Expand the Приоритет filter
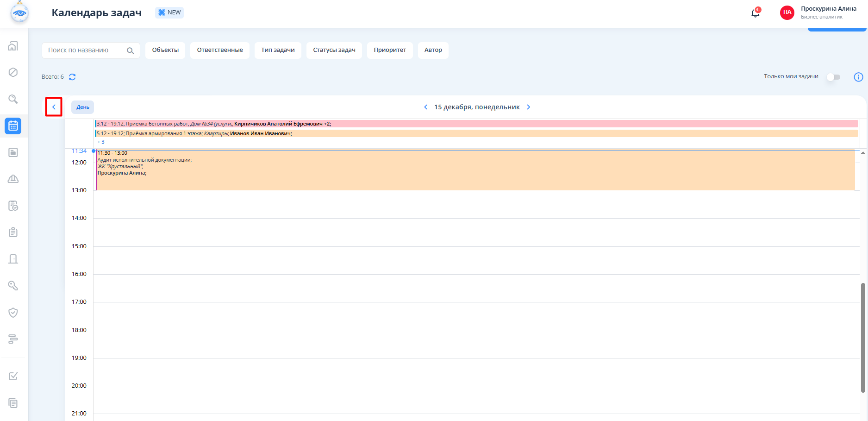Image resolution: width=868 pixels, height=421 pixels. click(x=390, y=50)
